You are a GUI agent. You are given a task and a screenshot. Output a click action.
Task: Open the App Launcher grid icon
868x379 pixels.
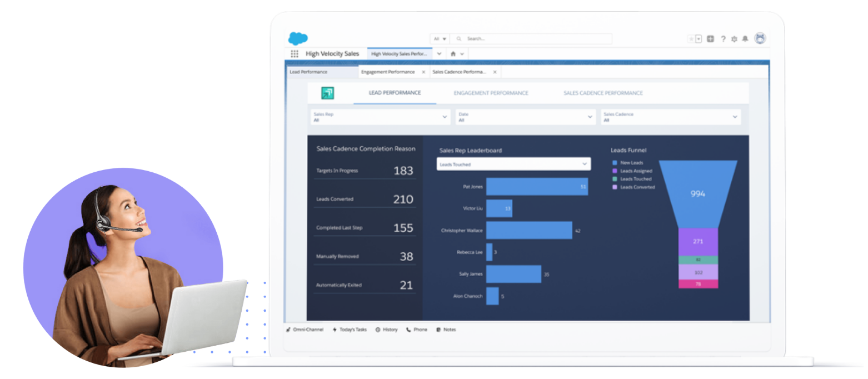pyautogui.click(x=295, y=54)
